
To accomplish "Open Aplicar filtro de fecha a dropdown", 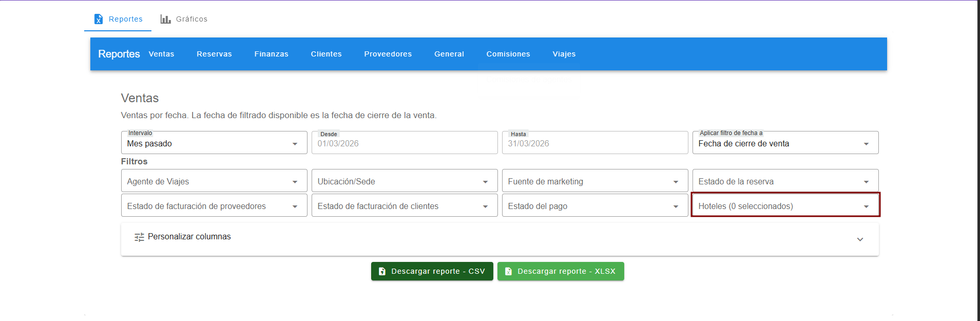I will click(785, 143).
